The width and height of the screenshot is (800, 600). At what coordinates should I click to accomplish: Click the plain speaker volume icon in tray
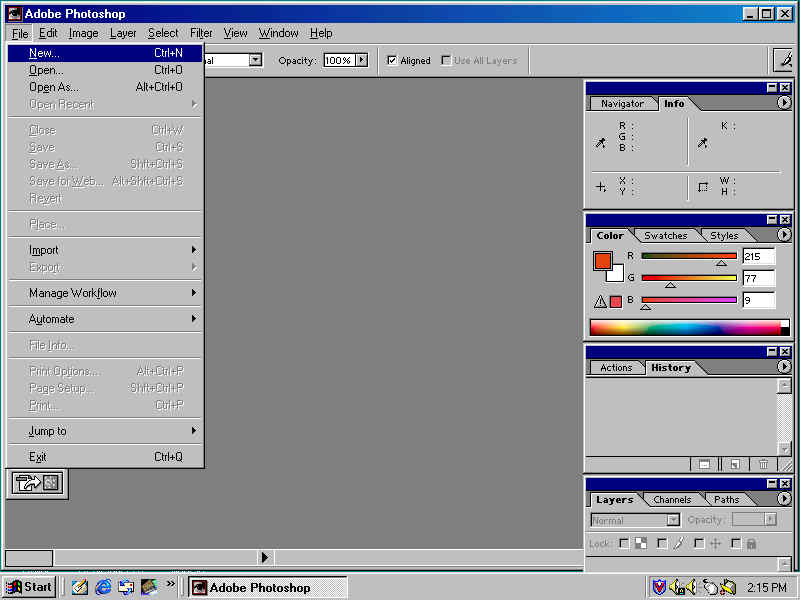tap(691, 587)
